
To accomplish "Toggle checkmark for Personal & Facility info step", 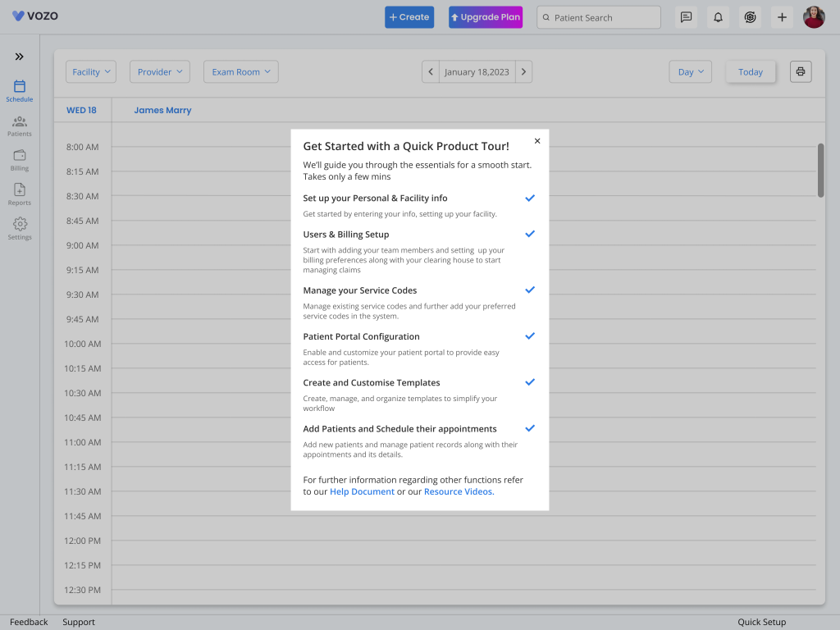I will click(530, 199).
